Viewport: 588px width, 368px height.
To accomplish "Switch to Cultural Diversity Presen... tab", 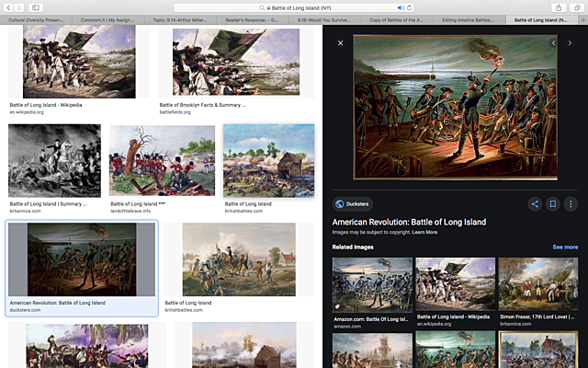I will coord(36,20).
